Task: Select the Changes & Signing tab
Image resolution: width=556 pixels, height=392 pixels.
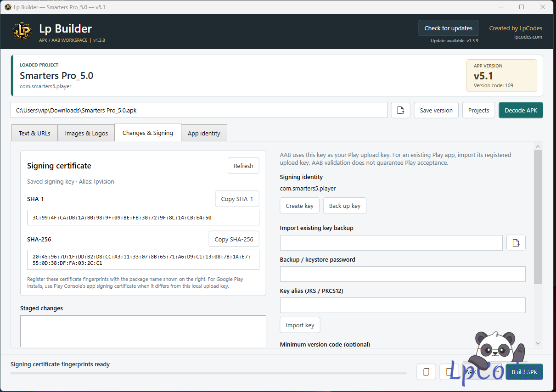Action: click(148, 133)
